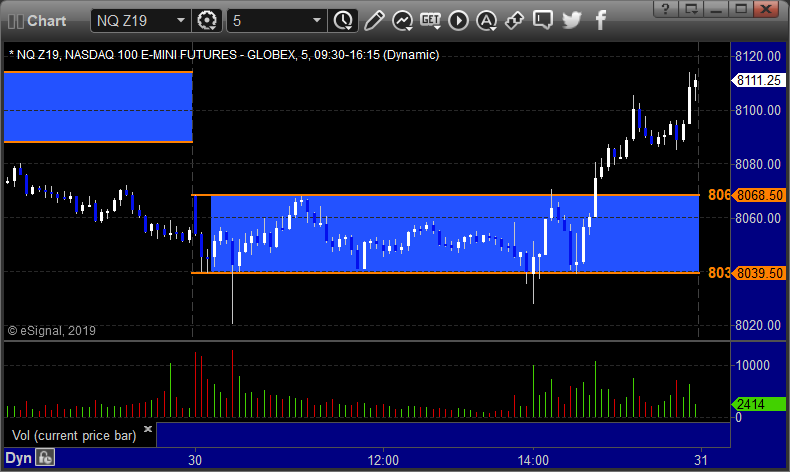Image resolution: width=790 pixels, height=472 pixels.
Task: Click the Chart link bars icon
Action: pos(16,21)
